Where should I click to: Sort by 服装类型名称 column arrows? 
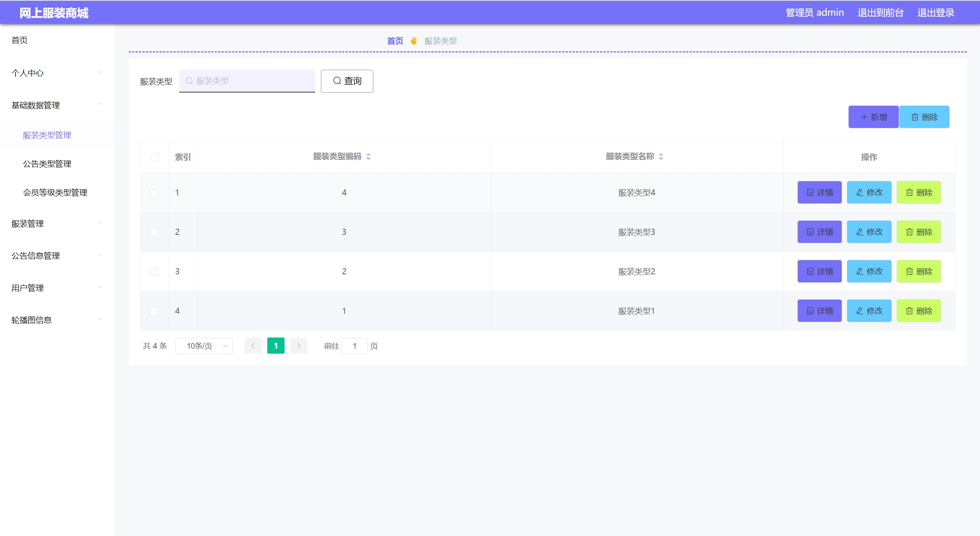(x=661, y=156)
